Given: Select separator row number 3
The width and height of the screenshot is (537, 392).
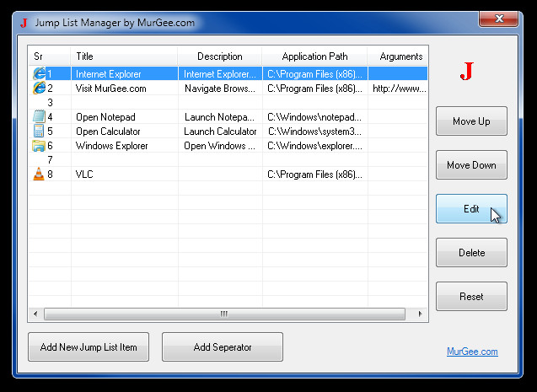Looking at the screenshot, I should pyautogui.click(x=228, y=102).
